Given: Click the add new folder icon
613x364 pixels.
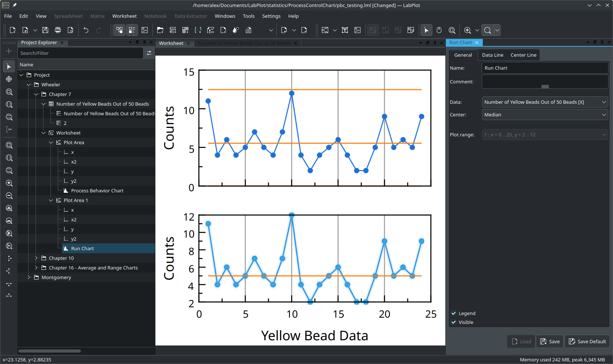Looking at the screenshot, I should (160, 30).
